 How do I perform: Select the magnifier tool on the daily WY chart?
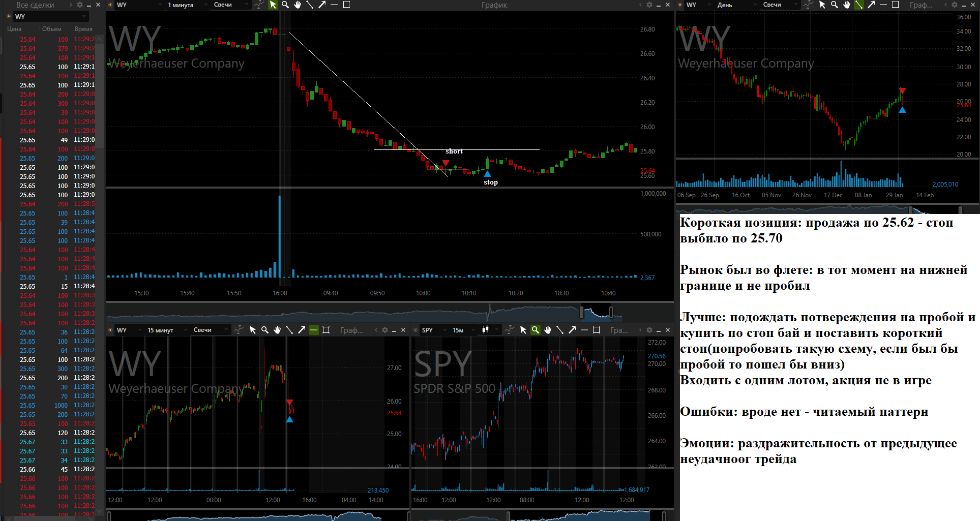click(835, 5)
